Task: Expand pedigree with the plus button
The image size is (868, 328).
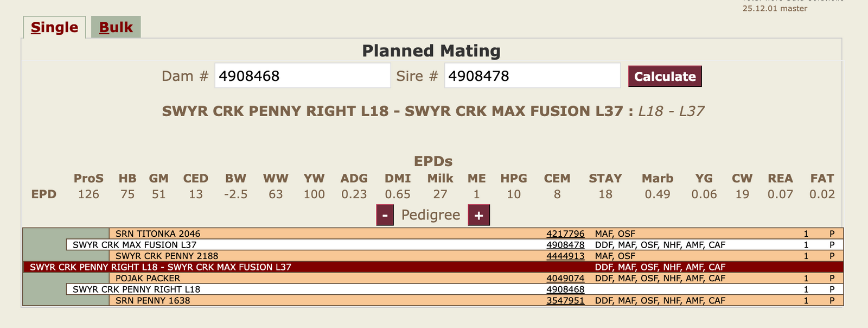Action: [478, 215]
